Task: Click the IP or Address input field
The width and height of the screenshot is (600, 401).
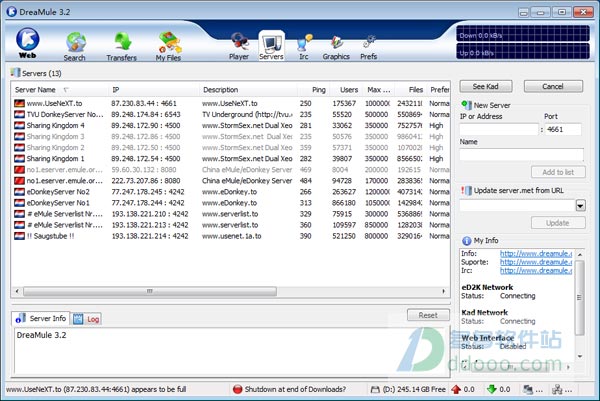Action: (x=499, y=129)
